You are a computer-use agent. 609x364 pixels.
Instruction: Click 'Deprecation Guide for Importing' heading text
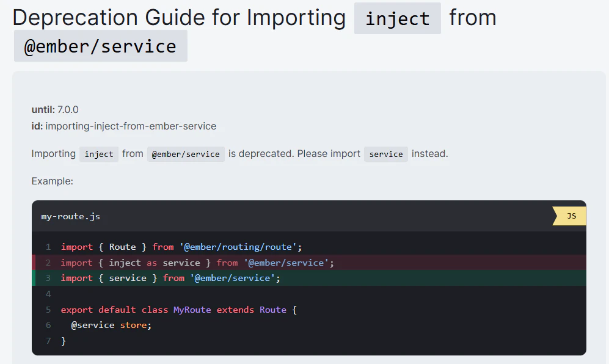tap(179, 18)
